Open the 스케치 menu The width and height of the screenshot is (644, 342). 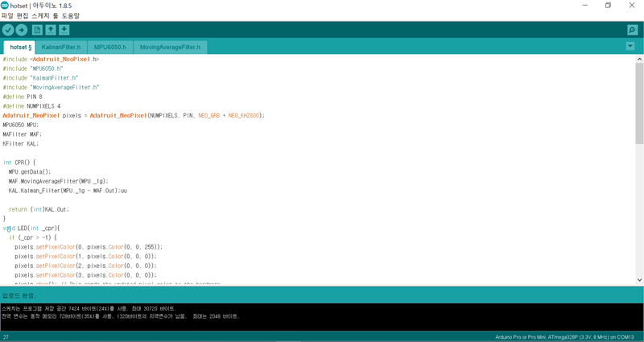pyautogui.click(x=41, y=15)
